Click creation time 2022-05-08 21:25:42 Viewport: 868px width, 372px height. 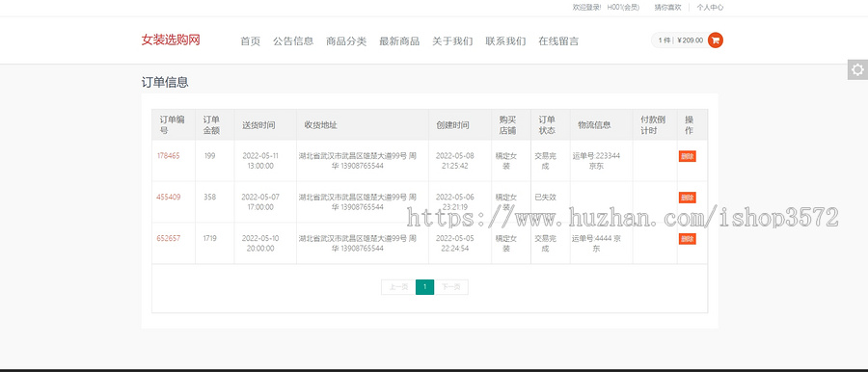pyautogui.click(x=455, y=161)
